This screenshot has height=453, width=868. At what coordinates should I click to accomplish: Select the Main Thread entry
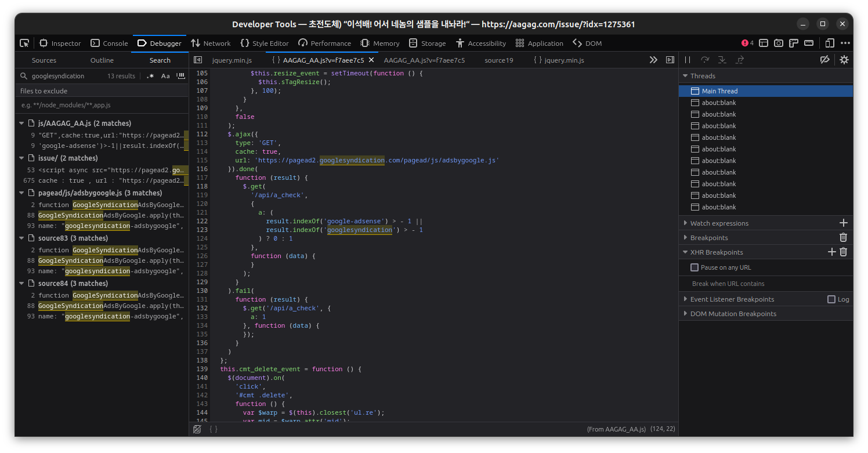[719, 90]
